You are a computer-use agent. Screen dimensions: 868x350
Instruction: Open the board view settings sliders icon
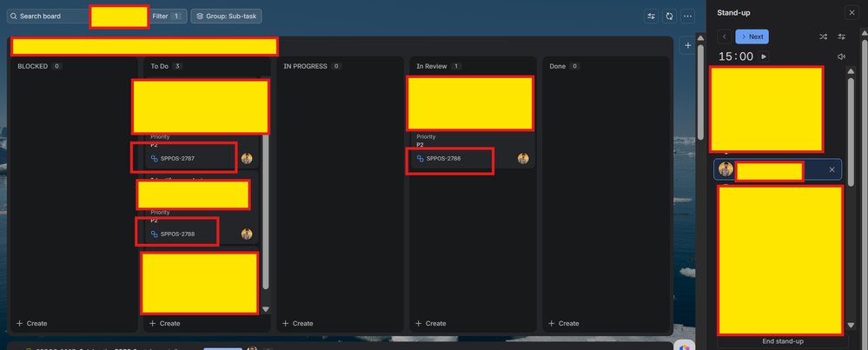651,16
